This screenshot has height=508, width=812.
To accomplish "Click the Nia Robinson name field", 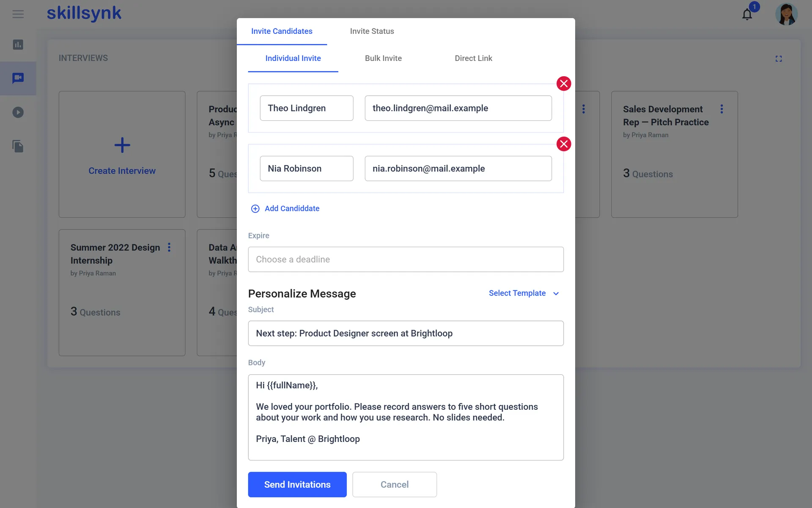I will pyautogui.click(x=307, y=168).
